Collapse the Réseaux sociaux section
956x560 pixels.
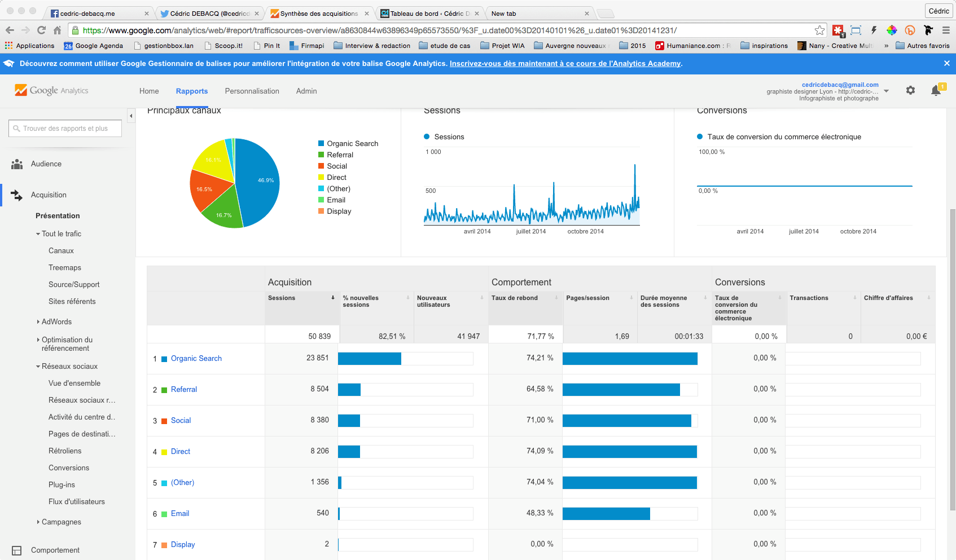click(x=38, y=367)
